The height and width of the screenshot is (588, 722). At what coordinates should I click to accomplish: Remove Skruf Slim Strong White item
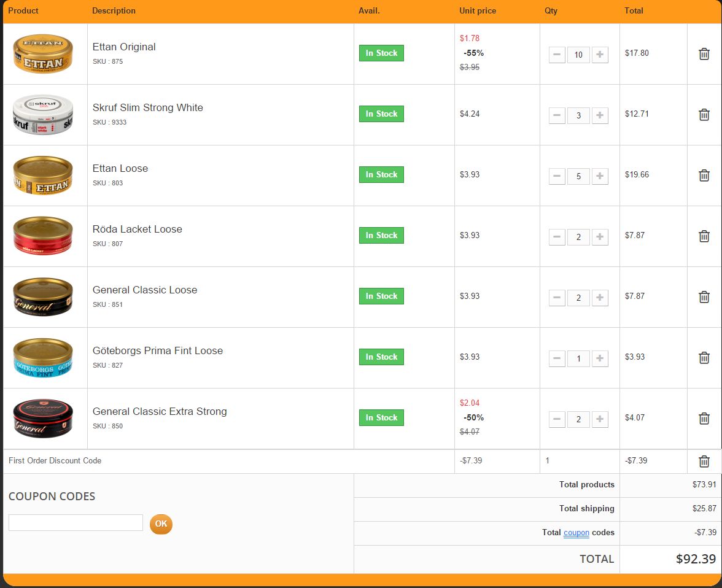[x=704, y=115]
